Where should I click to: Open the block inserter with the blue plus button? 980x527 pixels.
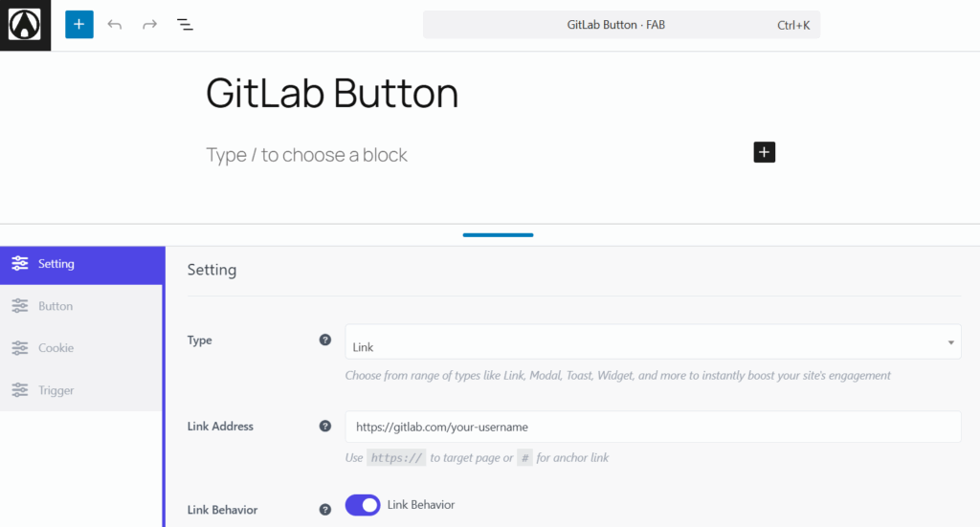click(x=79, y=24)
